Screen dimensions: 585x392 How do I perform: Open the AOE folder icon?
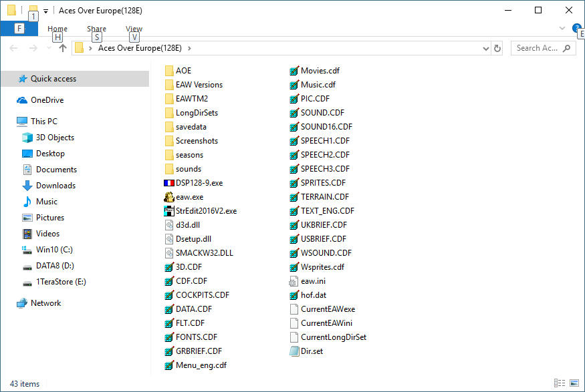169,71
